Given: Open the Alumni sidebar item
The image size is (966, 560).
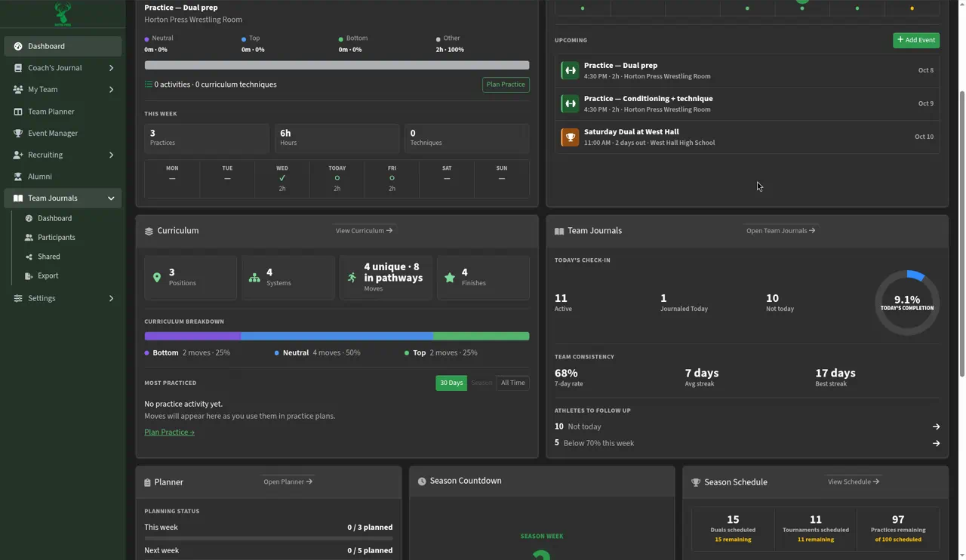Looking at the screenshot, I should click(x=63, y=177).
